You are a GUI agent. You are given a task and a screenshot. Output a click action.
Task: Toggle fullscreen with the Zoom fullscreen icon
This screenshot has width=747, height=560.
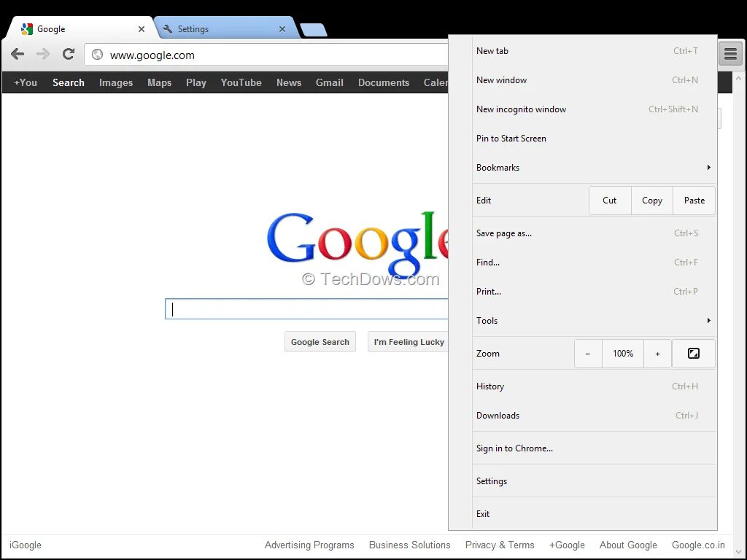693,354
